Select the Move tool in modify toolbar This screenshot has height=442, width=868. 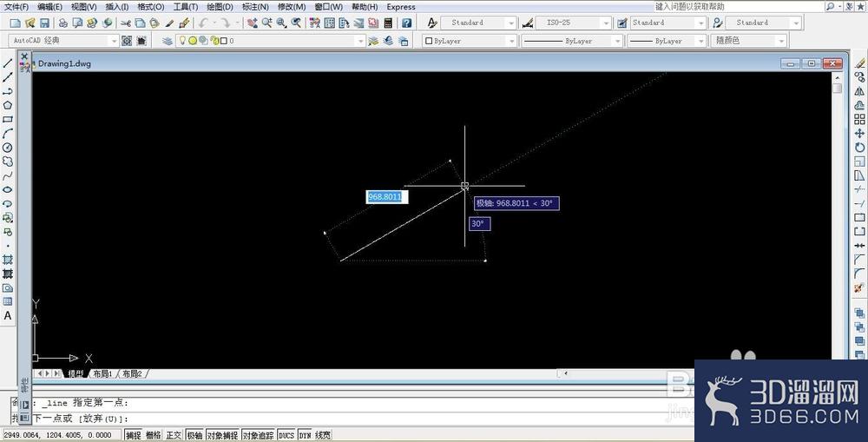(x=859, y=134)
